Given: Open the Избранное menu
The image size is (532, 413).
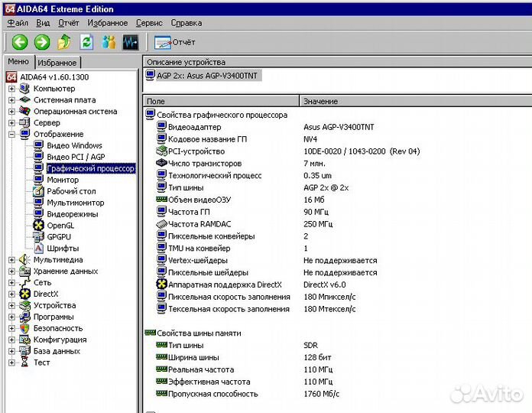Looking at the screenshot, I should (107, 23).
